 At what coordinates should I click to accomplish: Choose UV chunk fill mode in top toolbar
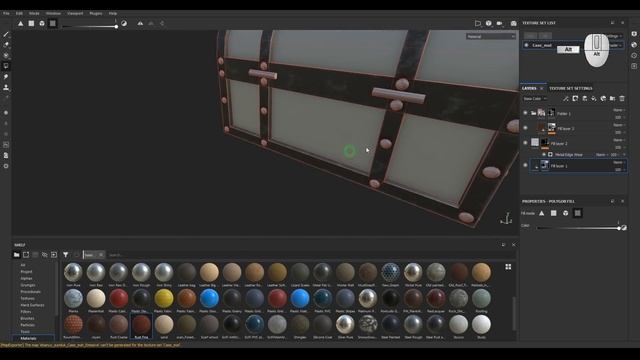pos(53,24)
